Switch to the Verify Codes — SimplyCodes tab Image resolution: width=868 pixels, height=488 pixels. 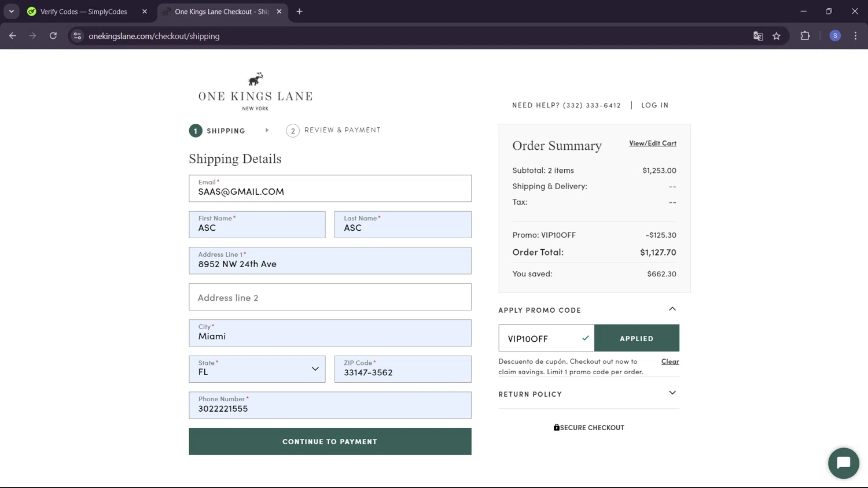(84, 12)
